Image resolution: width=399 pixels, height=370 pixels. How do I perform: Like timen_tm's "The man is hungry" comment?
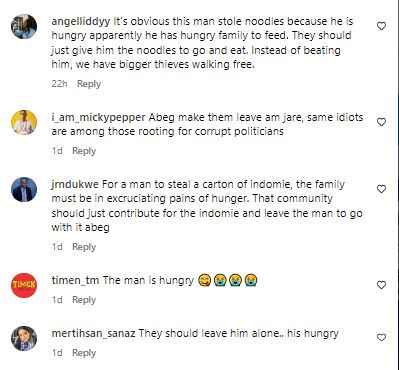[381, 285]
